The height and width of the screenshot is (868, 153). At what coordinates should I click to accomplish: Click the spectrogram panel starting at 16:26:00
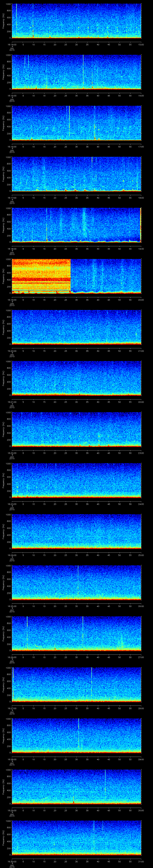point(76,633)
